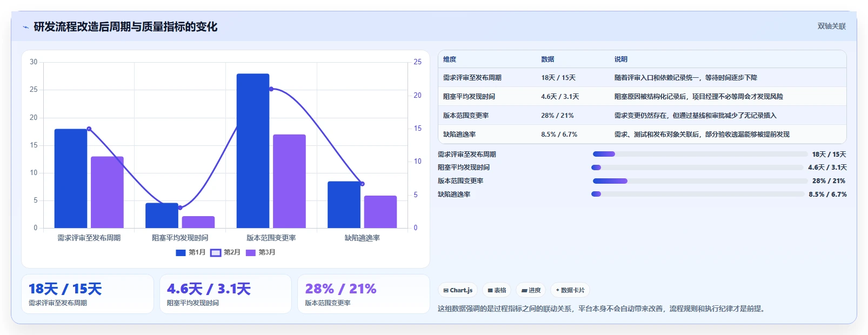Screen dimensions: 868x335
Task: Click the purple bar for 缺陷逃逸率
Action: pyautogui.click(x=380, y=212)
